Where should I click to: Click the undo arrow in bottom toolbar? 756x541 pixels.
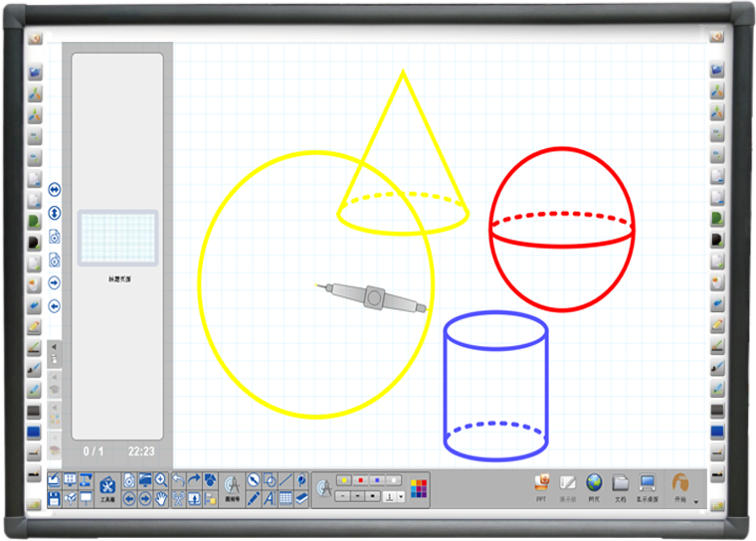pyautogui.click(x=178, y=479)
